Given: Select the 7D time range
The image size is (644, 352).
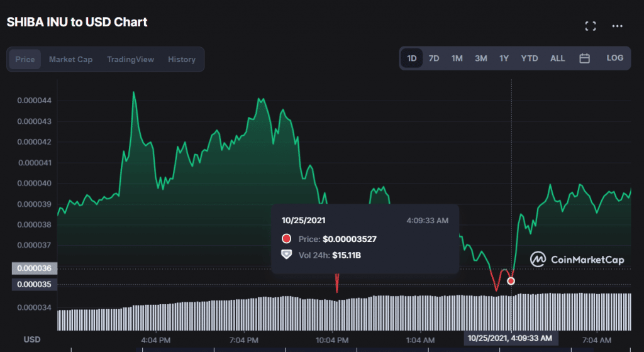Looking at the screenshot, I should (434, 58).
